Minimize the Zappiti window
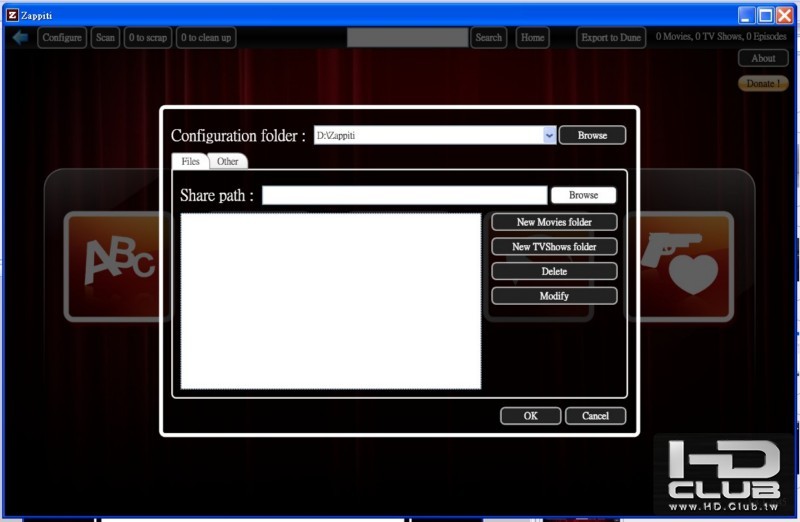The height and width of the screenshot is (522, 800). (746, 15)
